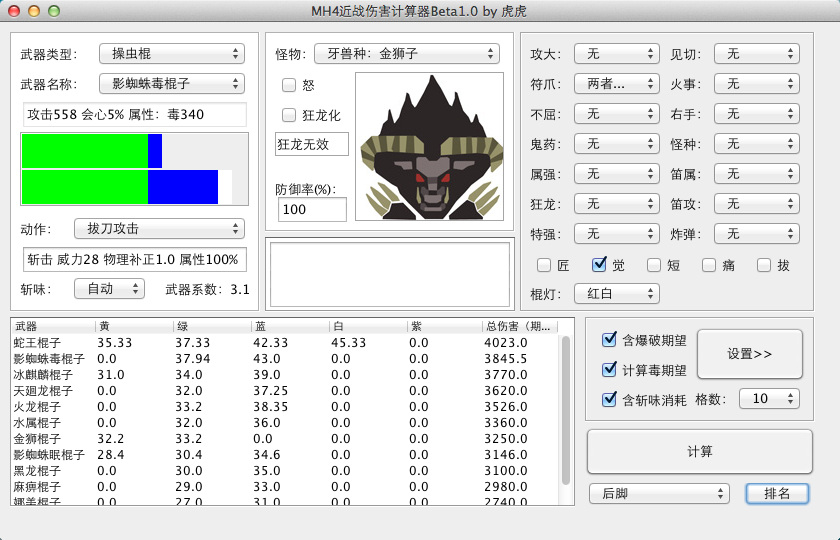Screen dimensions: 840x540
Task: Open the 动作 dropdown showing 拔刀攻击
Action: coord(159,229)
